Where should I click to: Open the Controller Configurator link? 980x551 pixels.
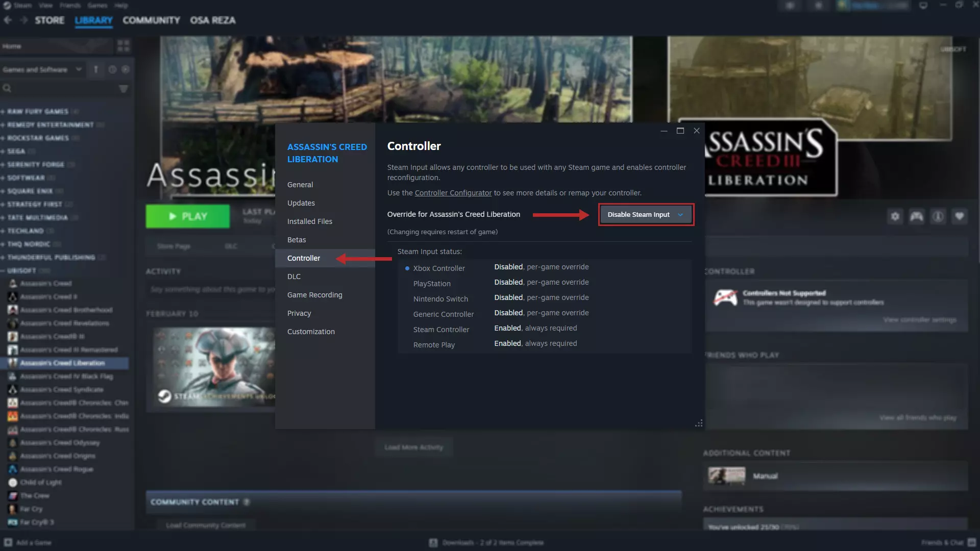click(453, 193)
